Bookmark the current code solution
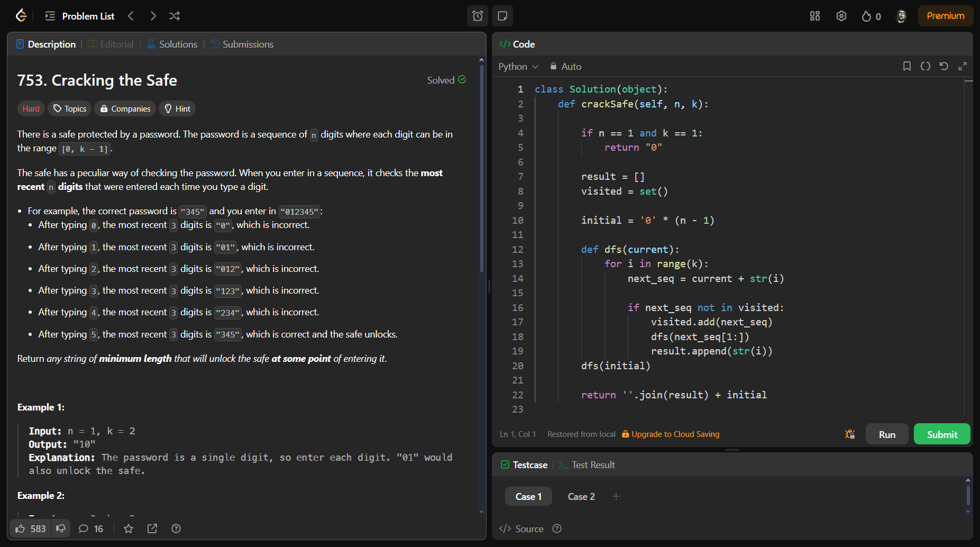980x547 pixels. tap(907, 66)
